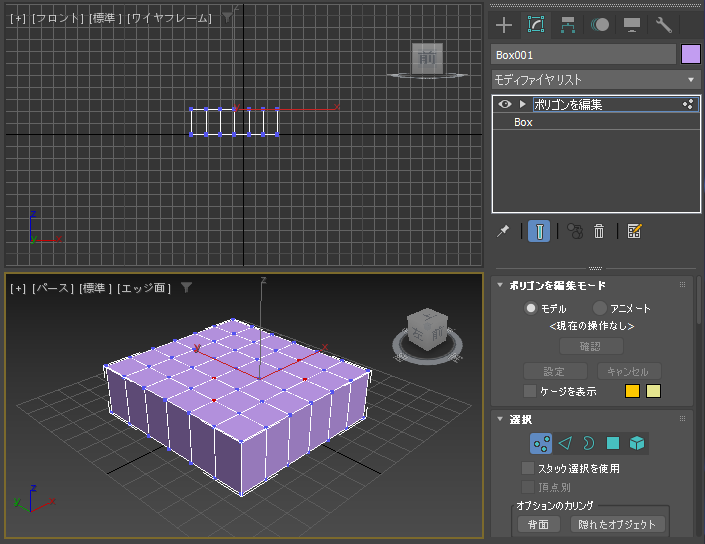
Task: Switch to the Modify panel tab
Action: click(x=535, y=24)
